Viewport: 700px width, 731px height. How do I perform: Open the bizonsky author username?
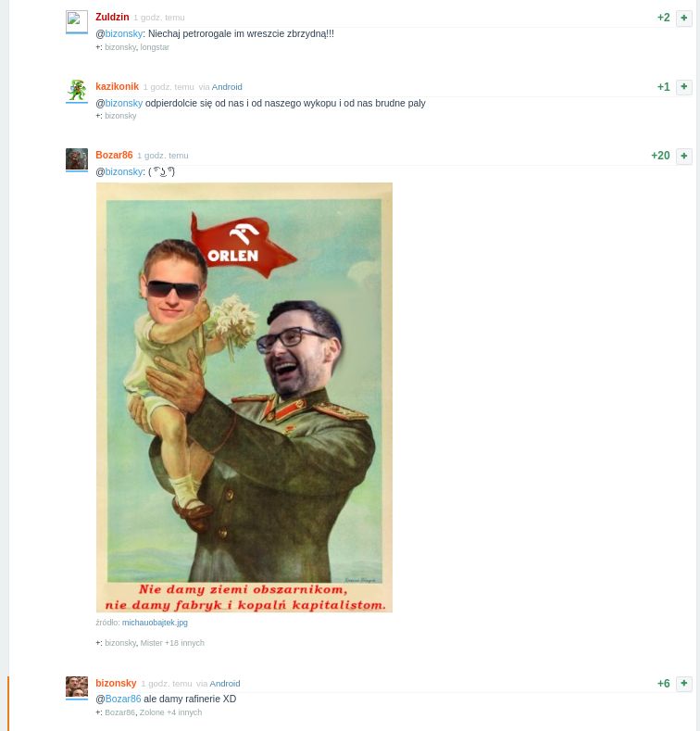click(x=116, y=683)
